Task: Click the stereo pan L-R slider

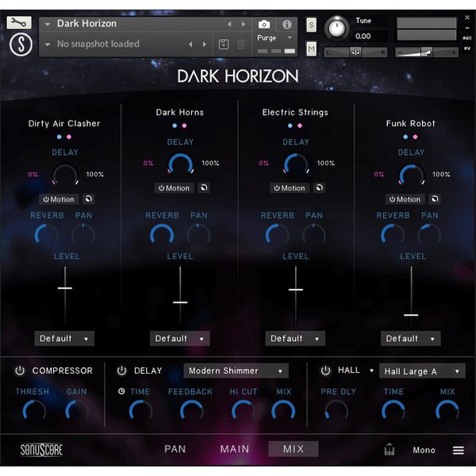Action: pos(355,52)
